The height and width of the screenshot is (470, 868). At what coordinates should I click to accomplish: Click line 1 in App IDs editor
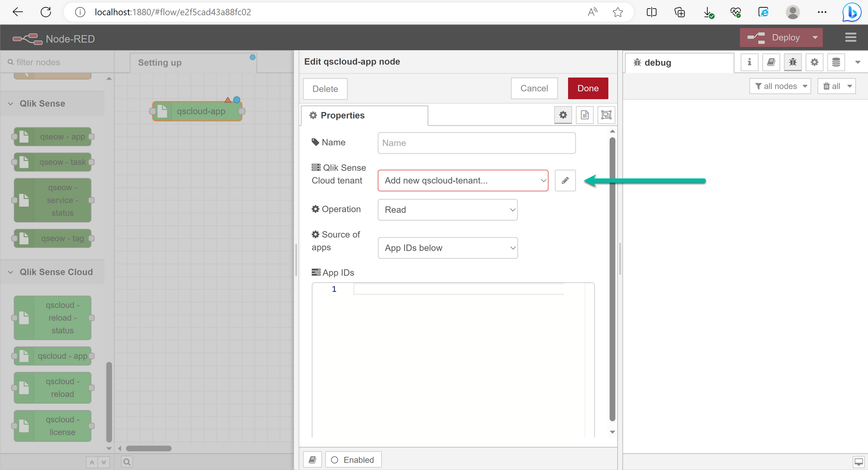[x=458, y=289]
